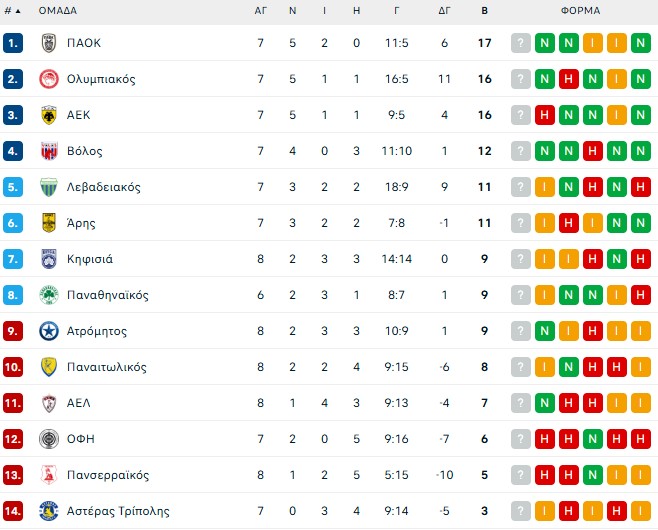Click the Άρης yellow club logo
Screen dimensions: 658x530
click(48, 223)
